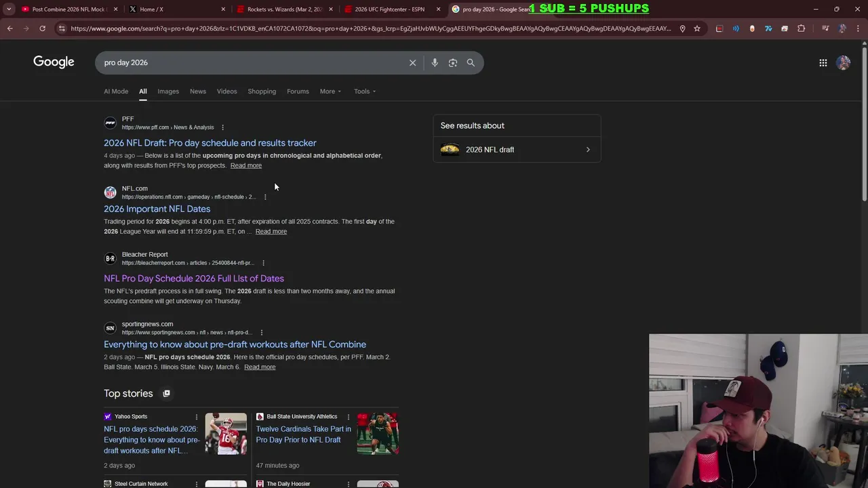Open the media controls music-note icon
This screenshot has height=488, width=868.
click(825, 28)
